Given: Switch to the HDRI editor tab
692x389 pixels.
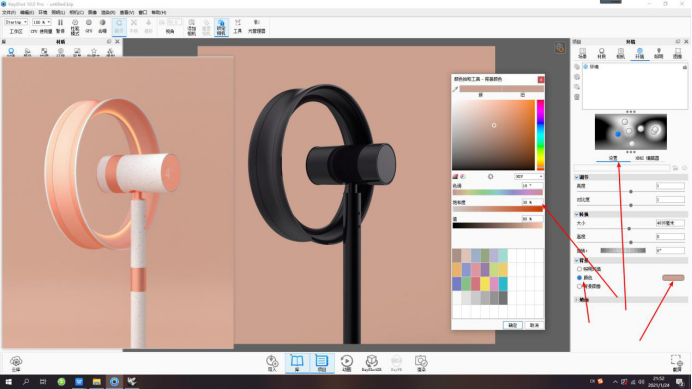Looking at the screenshot, I should coord(647,158).
